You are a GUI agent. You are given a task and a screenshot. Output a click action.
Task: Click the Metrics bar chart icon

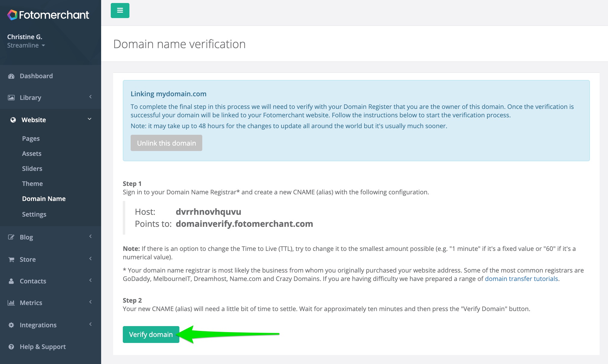[x=11, y=303]
